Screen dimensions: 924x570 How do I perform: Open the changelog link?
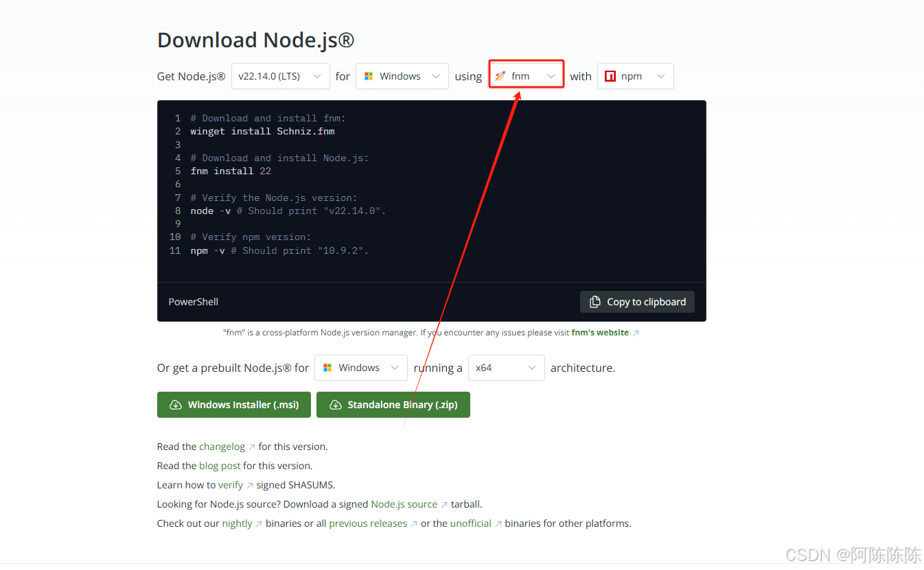(222, 447)
